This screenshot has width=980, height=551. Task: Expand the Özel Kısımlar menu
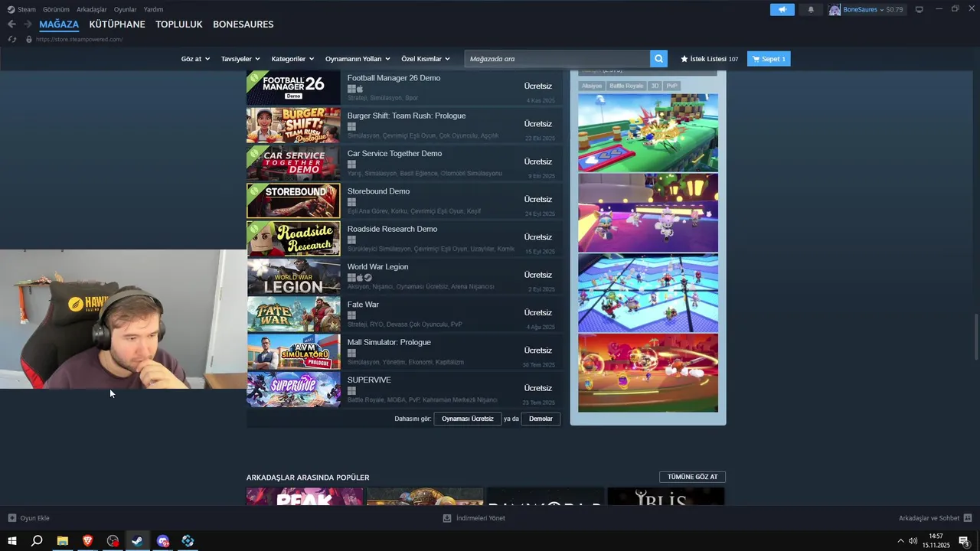tap(426, 59)
